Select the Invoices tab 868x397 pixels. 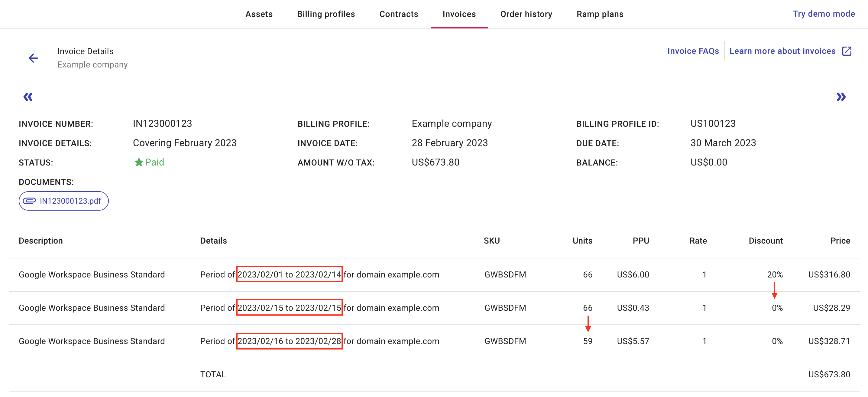coord(459,14)
